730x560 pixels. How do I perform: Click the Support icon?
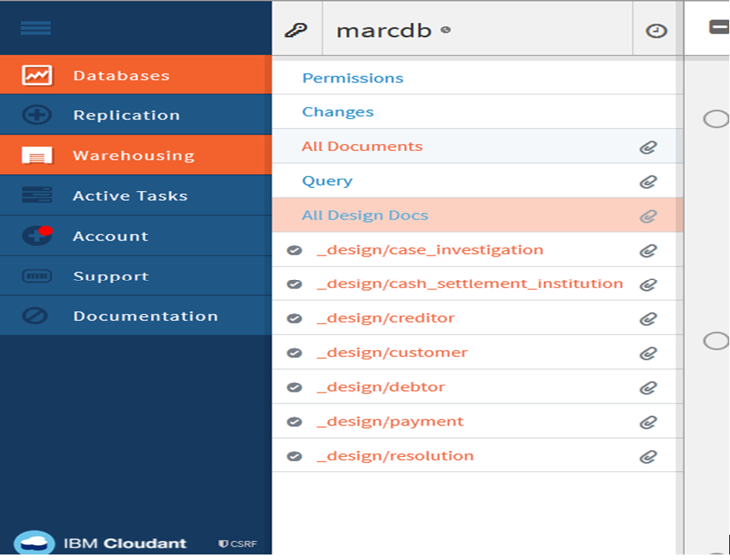(x=37, y=276)
